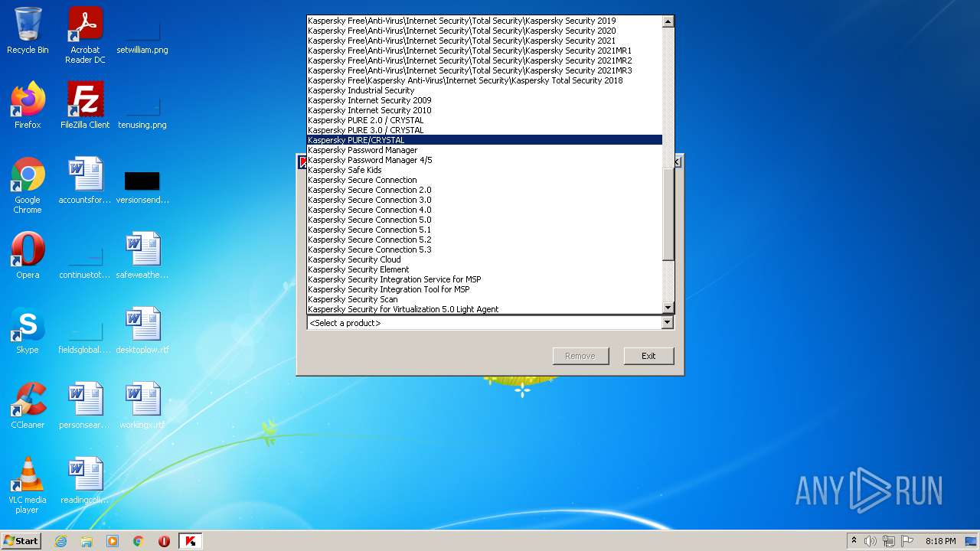Select the safeweathe Word document

[x=142, y=256]
